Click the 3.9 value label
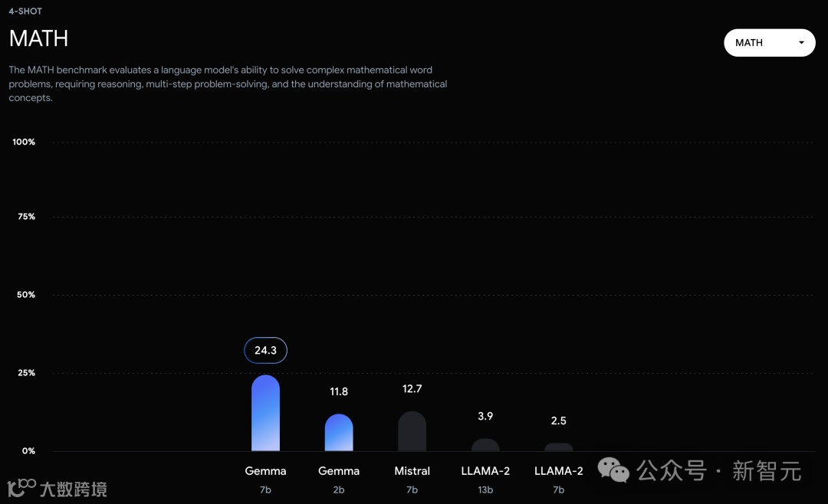The width and height of the screenshot is (828, 504). click(x=485, y=417)
